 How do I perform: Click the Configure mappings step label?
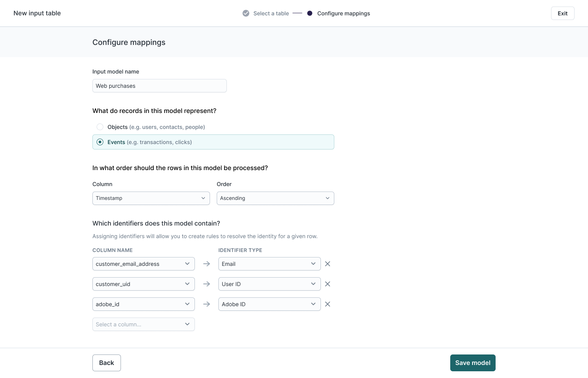click(344, 13)
